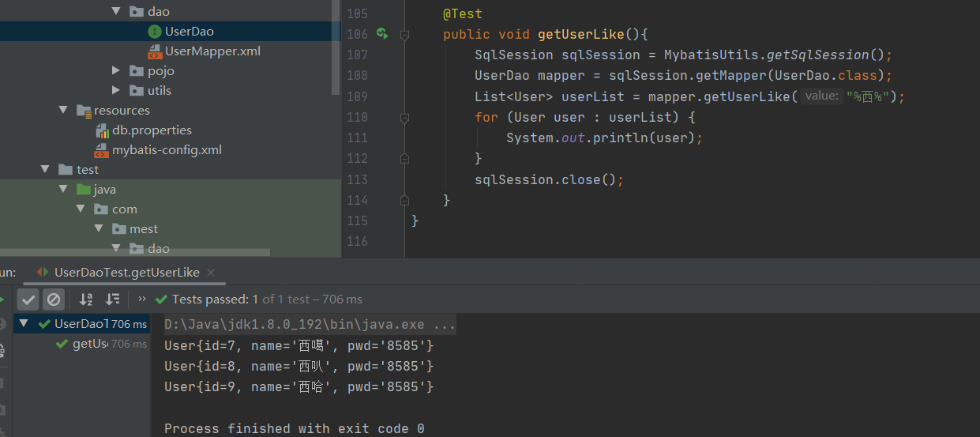Click the project tree vertical scrollbar

click(x=337, y=47)
